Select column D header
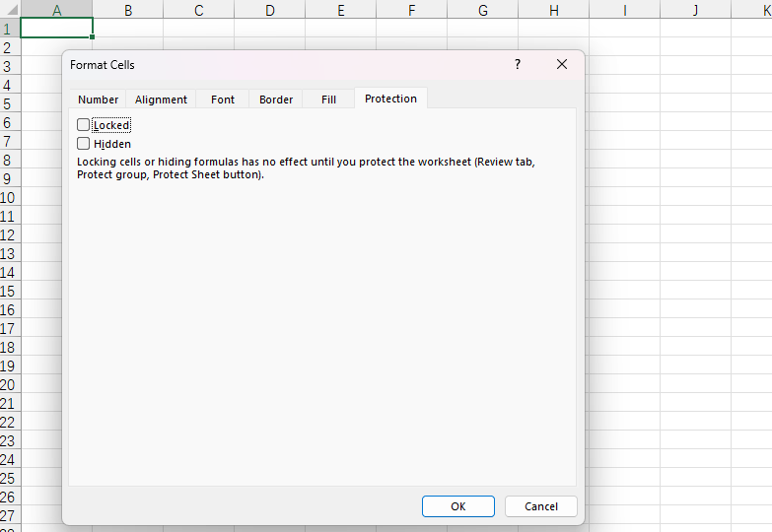This screenshot has width=772, height=532. [x=270, y=10]
